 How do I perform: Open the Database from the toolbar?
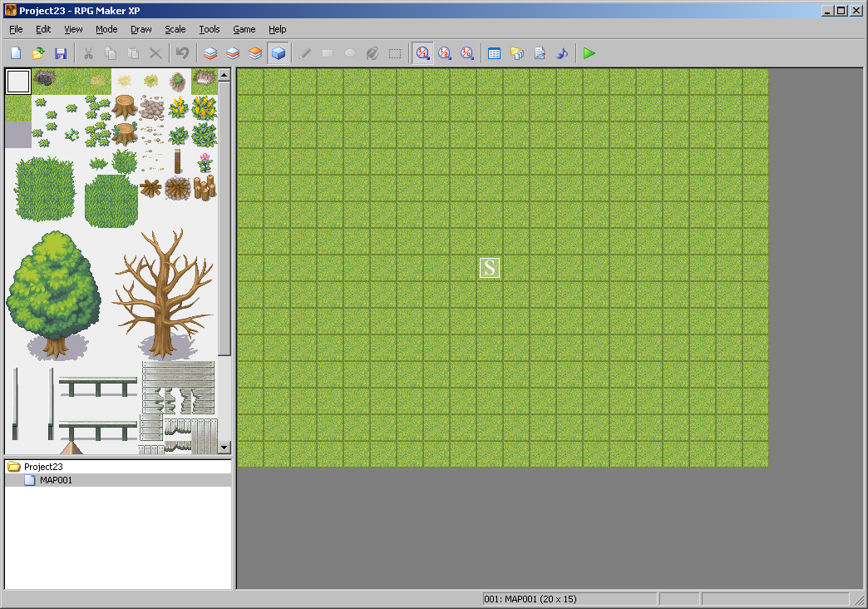(x=495, y=53)
